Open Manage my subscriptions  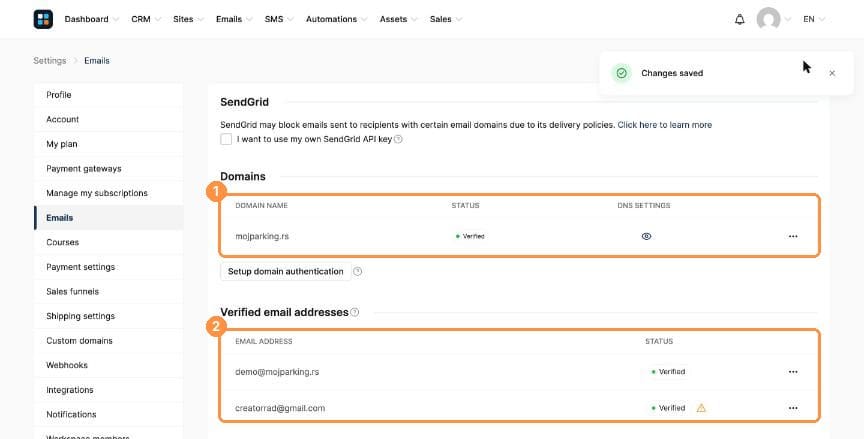click(109, 193)
